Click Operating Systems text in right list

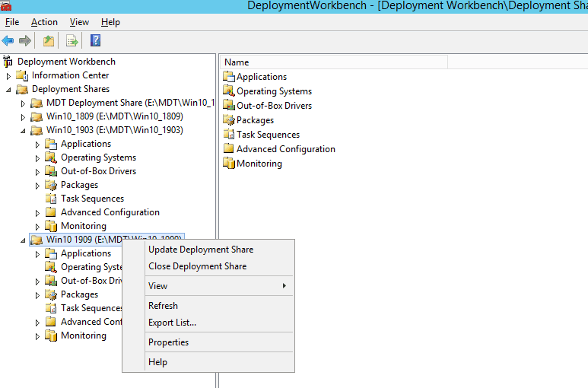274,91
